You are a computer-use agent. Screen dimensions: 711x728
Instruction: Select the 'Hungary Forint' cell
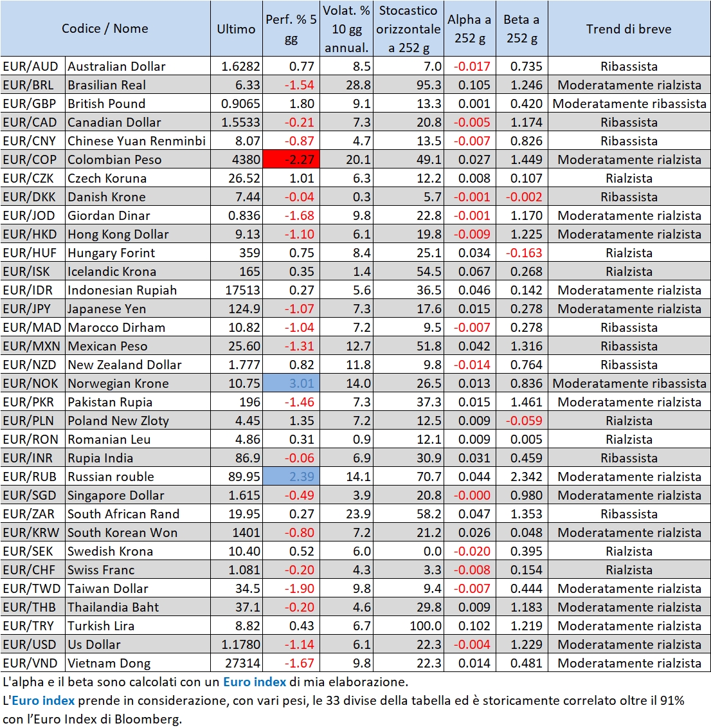(138, 253)
